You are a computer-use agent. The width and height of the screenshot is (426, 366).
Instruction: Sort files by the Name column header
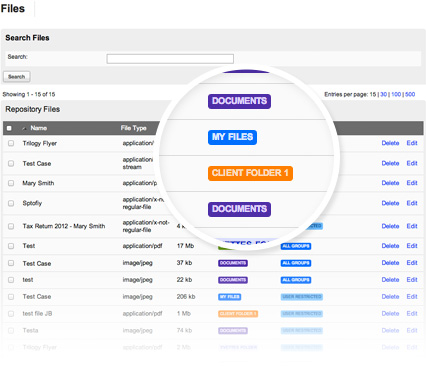pos(38,128)
